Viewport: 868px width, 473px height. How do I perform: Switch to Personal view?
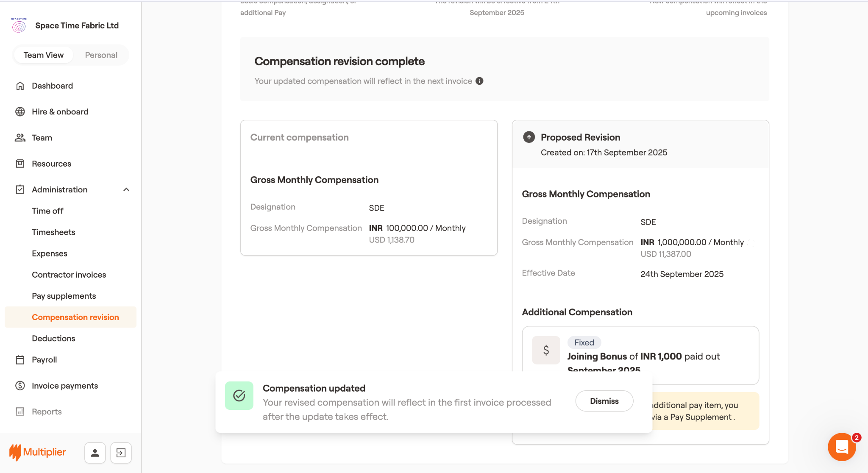pyautogui.click(x=101, y=55)
